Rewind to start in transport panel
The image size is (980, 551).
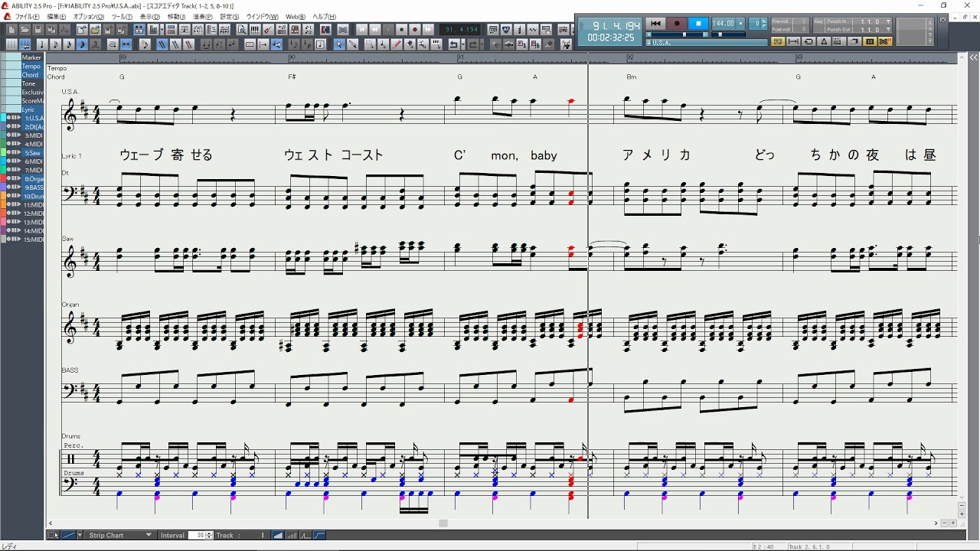[x=655, y=23]
